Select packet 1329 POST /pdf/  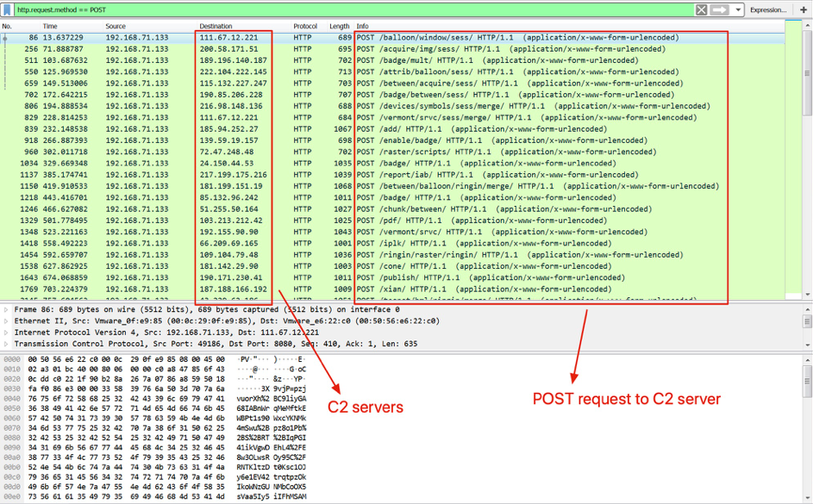(x=392, y=221)
